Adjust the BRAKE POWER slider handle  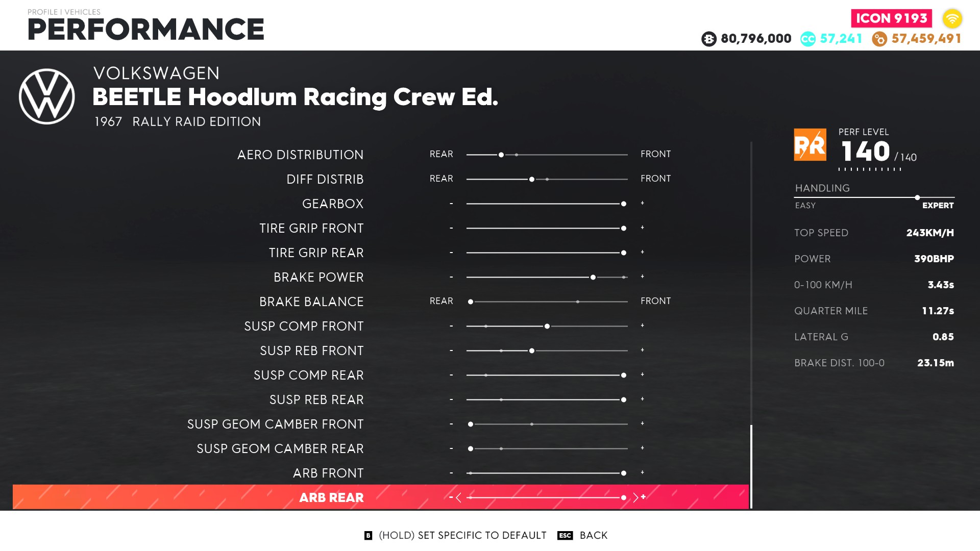[x=593, y=278]
